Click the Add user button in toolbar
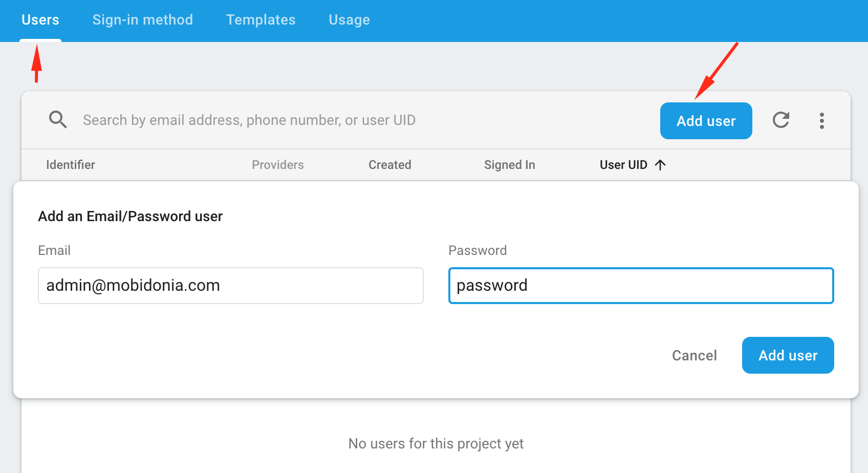Viewport: 868px width, 473px height. [x=706, y=121]
